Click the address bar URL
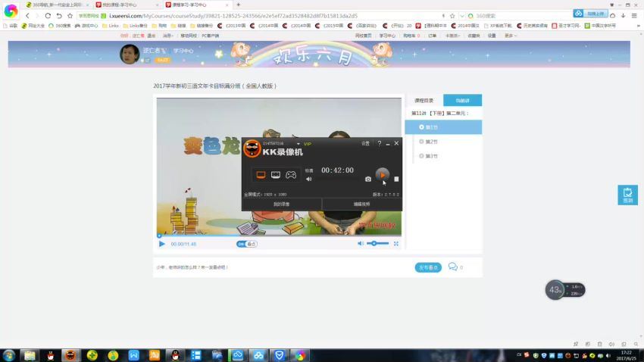Image resolution: width=644 pixels, height=362 pixels. pyautogui.click(x=233, y=16)
